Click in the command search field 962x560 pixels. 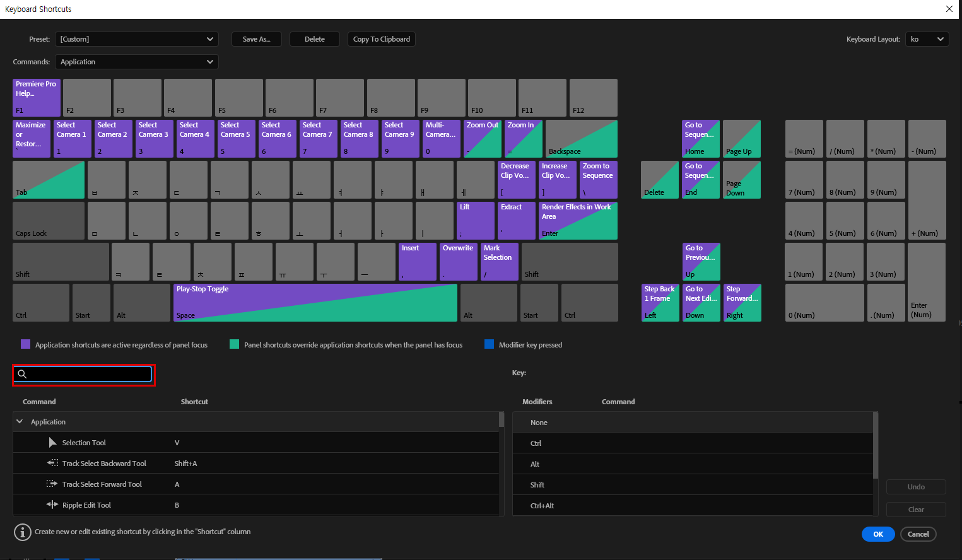(83, 374)
